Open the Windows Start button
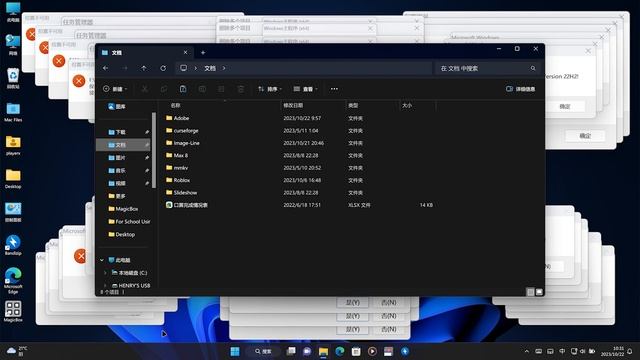Screen dimensions: 640x360 point(235,351)
